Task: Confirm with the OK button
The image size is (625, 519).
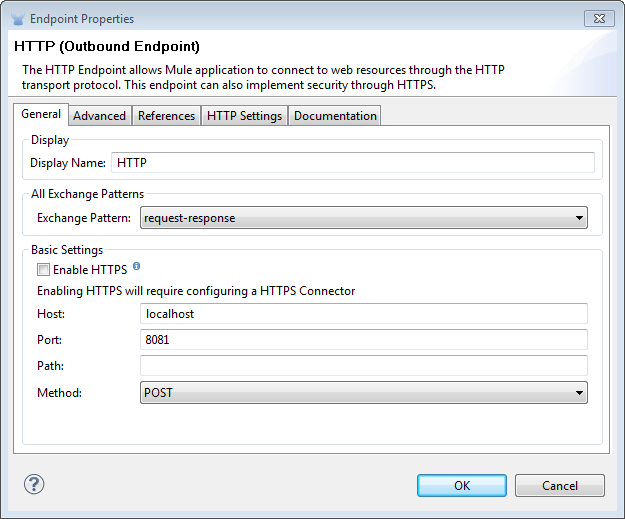Action: (462, 486)
